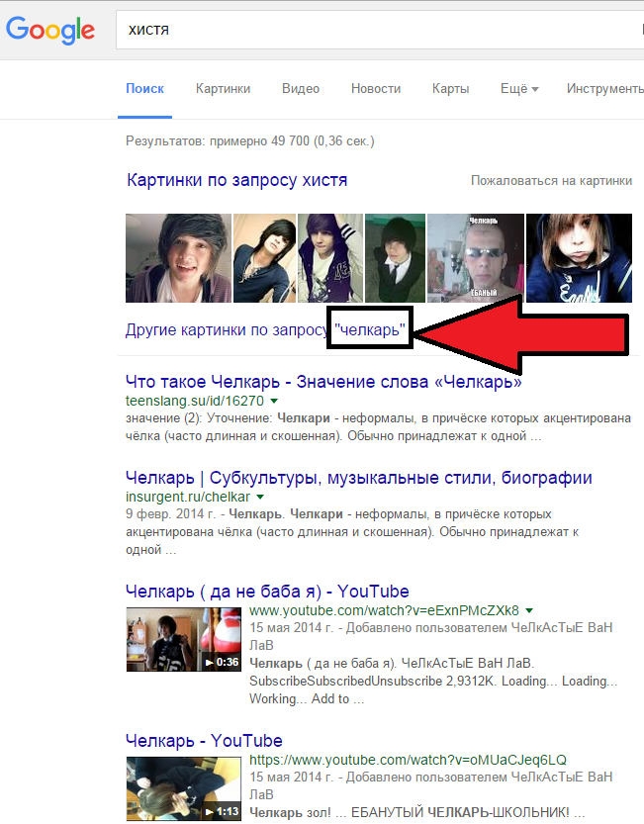
Task: Click the Картинки по запросу хистя heading
Action: 236,181
